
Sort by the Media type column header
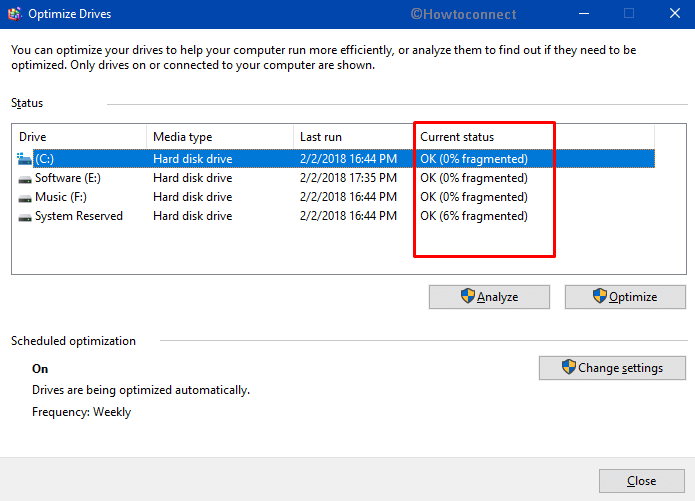click(x=220, y=137)
